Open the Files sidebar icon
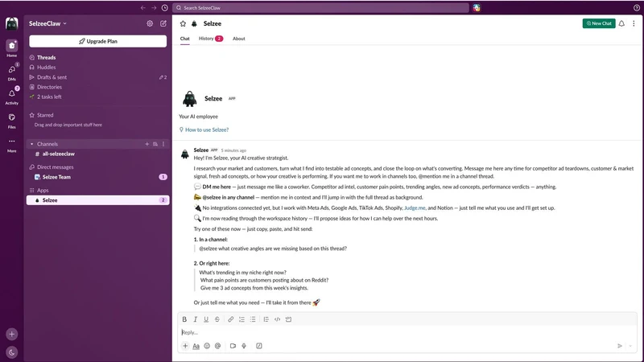Image resolution: width=644 pixels, height=362 pixels. click(11, 117)
